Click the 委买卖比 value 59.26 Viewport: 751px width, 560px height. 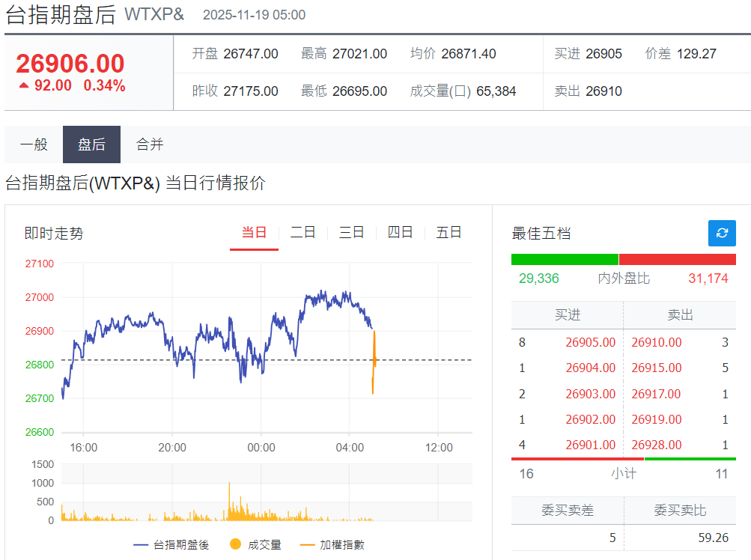(x=711, y=538)
